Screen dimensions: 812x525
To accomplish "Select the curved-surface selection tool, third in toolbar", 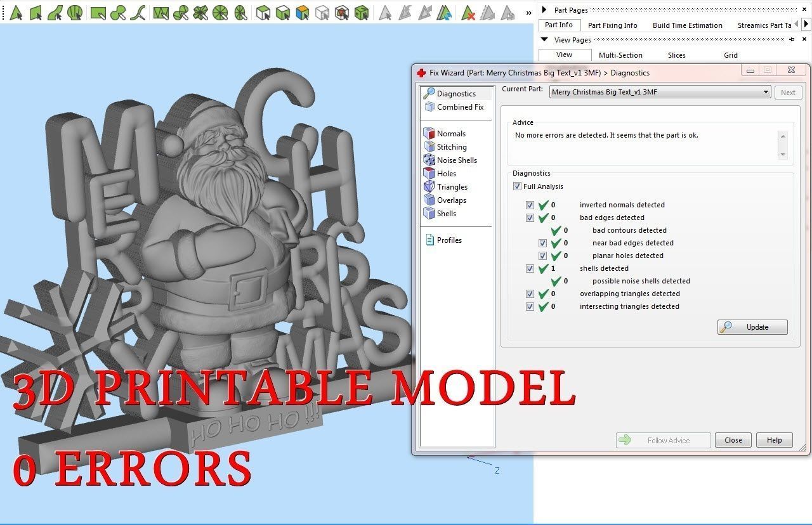I will (56, 12).
